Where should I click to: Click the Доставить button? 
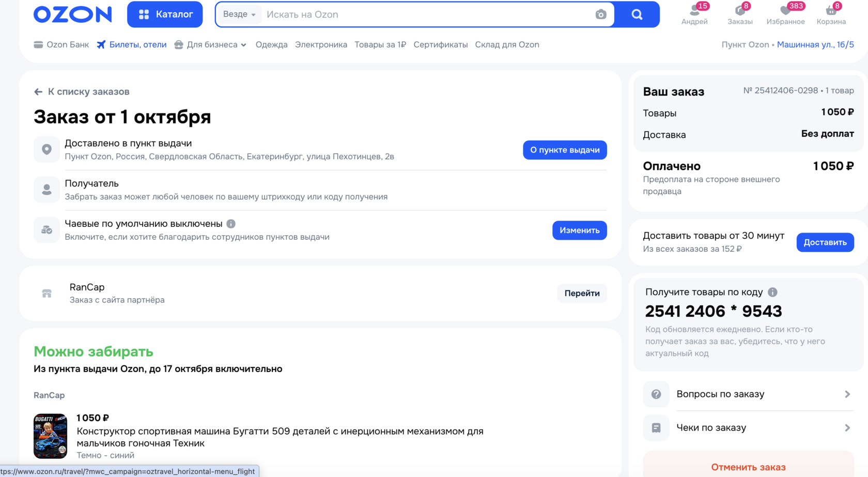coord(825,242)
